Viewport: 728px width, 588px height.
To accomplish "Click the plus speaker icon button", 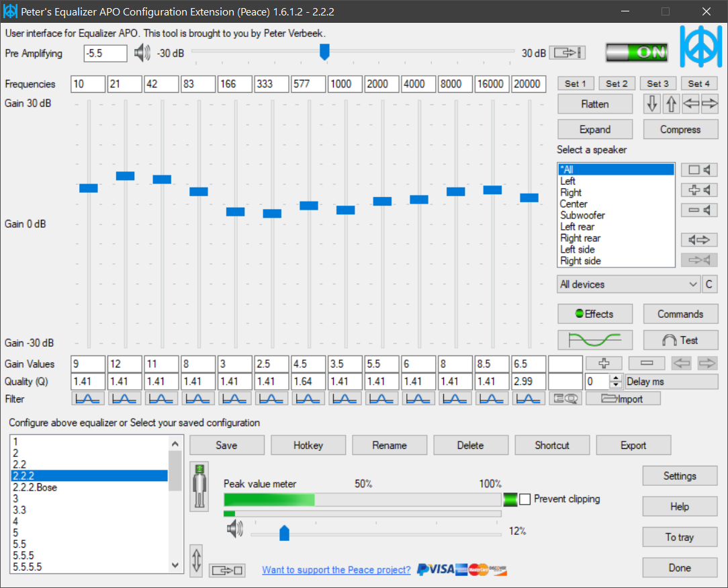I will 698,190.
